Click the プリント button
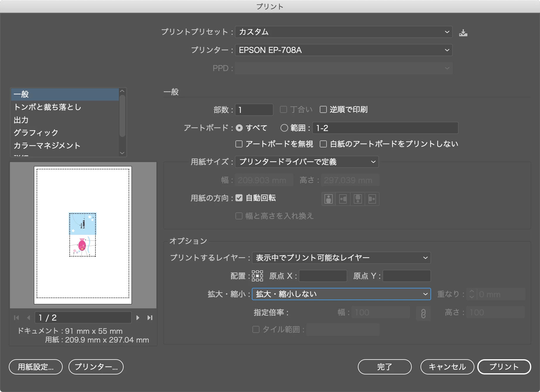The width and height of the screenshot is (540, 392). tap(504, 367)
